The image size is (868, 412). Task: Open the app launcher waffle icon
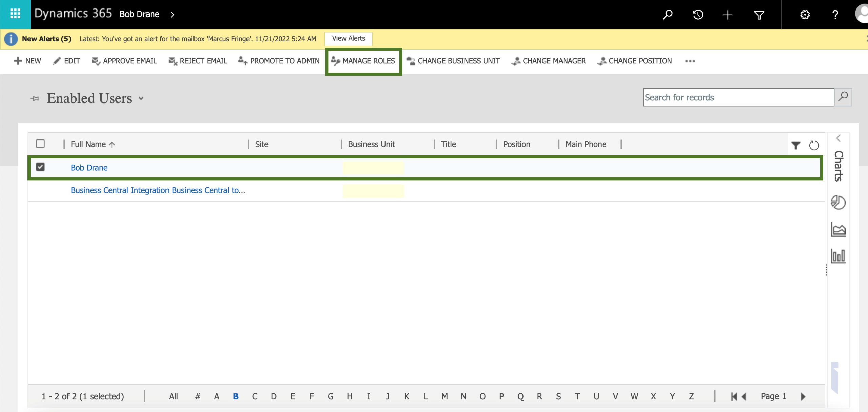[15, 14]
